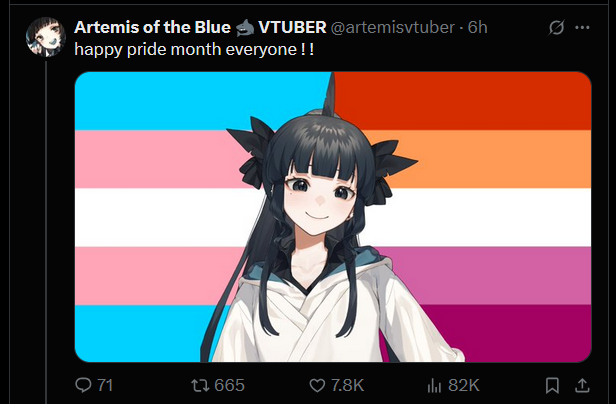Click the 7.8K likes count

point(347,386)
